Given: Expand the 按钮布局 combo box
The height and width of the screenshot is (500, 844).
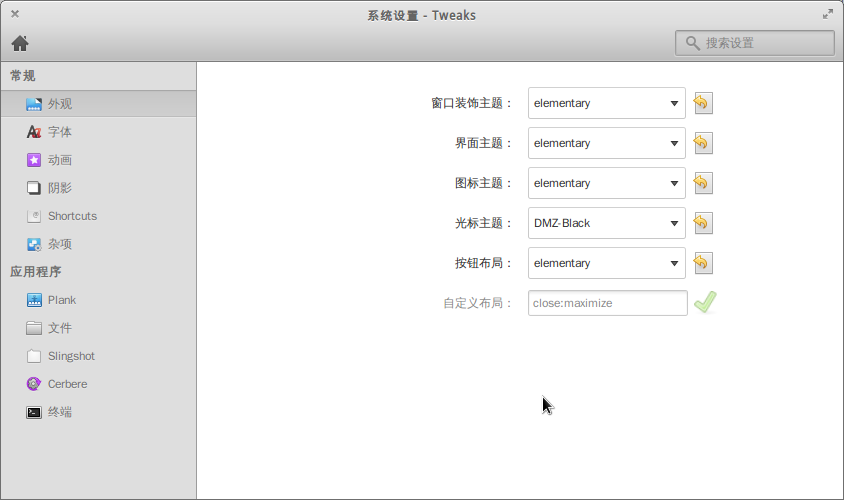Looking at the screenshot, I should click(x=606, y=263).
